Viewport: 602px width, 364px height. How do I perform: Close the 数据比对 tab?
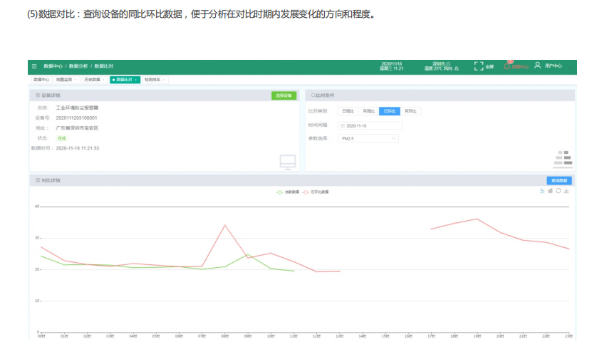tap(136, 80)
